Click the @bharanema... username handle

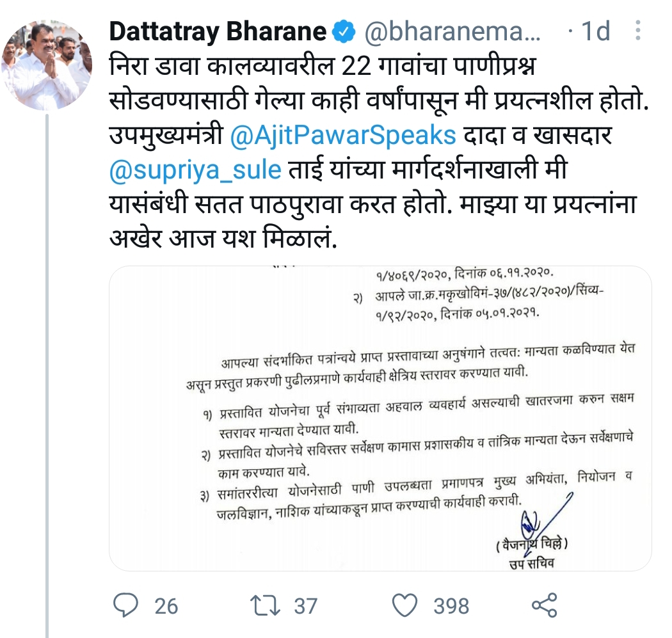pyautogui.click(x=452, y=32)
